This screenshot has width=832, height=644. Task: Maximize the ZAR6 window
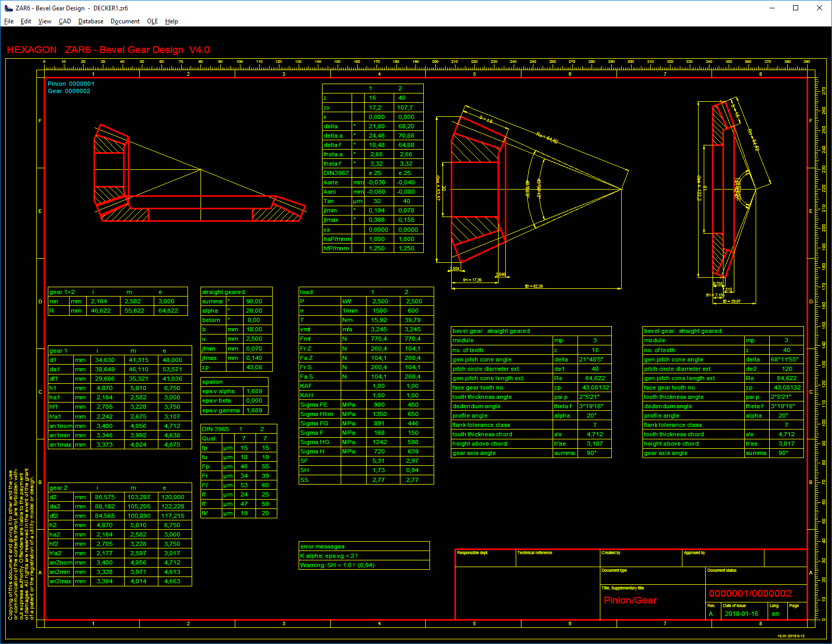[796, 8]
